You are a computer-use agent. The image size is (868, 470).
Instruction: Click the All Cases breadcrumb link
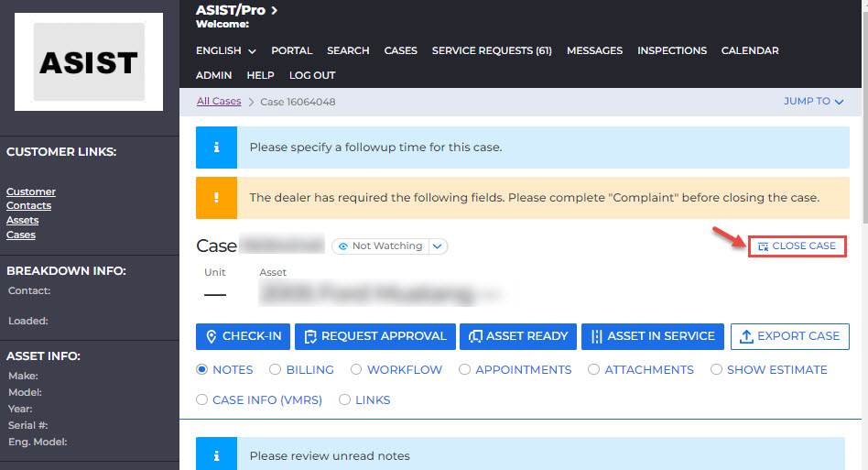[x=219, y=102]
